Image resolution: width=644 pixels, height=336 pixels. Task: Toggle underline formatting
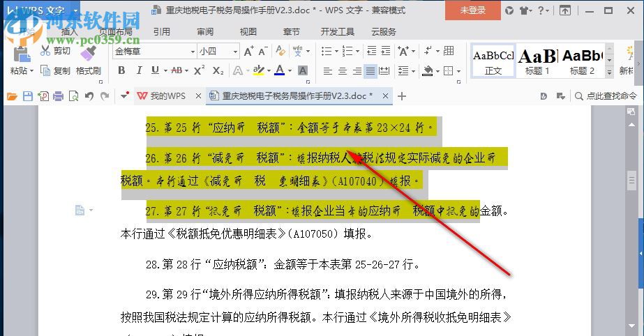coord(155,70)
